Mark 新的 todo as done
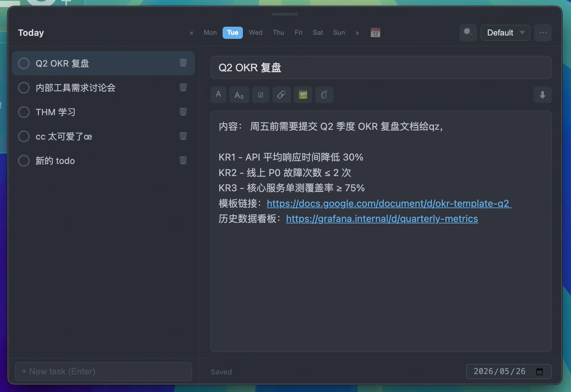This screenshot has height=392, width=571. coord(24,161)
